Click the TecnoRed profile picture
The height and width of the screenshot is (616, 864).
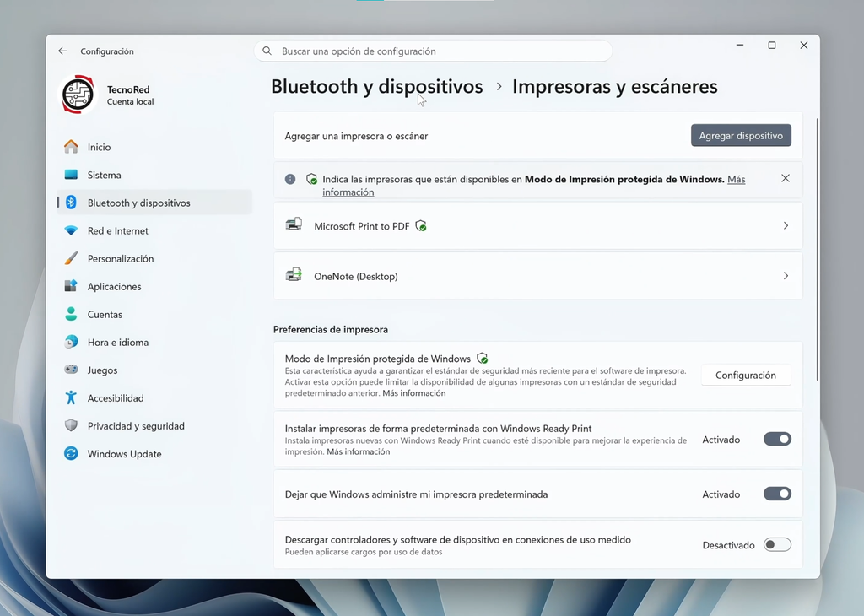click(78, 95)
